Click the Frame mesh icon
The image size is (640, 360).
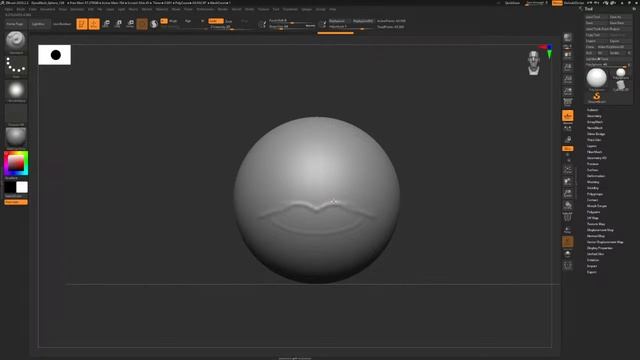click(568, 170)
